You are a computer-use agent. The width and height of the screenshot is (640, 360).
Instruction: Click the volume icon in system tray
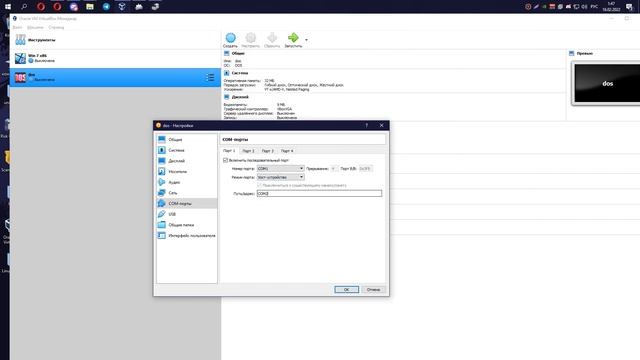584,7
